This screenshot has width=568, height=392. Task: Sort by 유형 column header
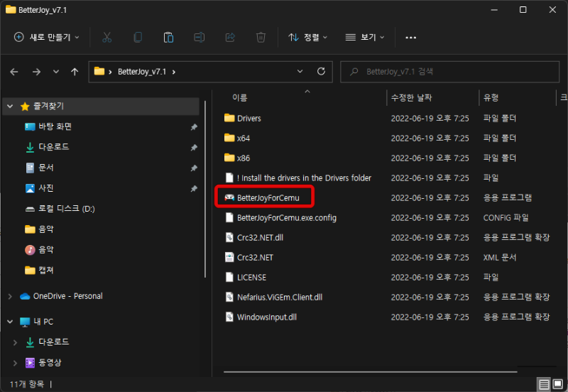tap(491, 97)
